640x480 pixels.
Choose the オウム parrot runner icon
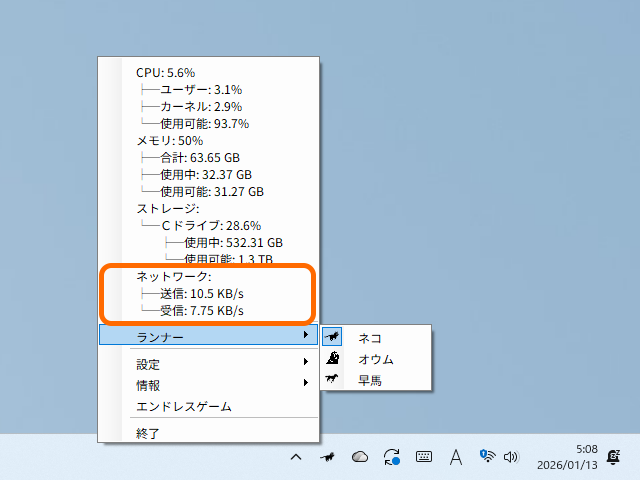click(332, 358)
